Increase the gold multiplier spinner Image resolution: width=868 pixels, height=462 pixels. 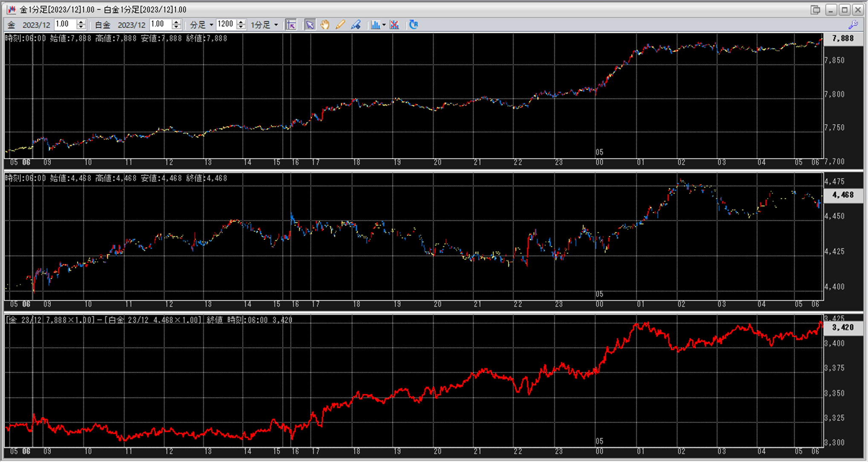tap(81, 22)
